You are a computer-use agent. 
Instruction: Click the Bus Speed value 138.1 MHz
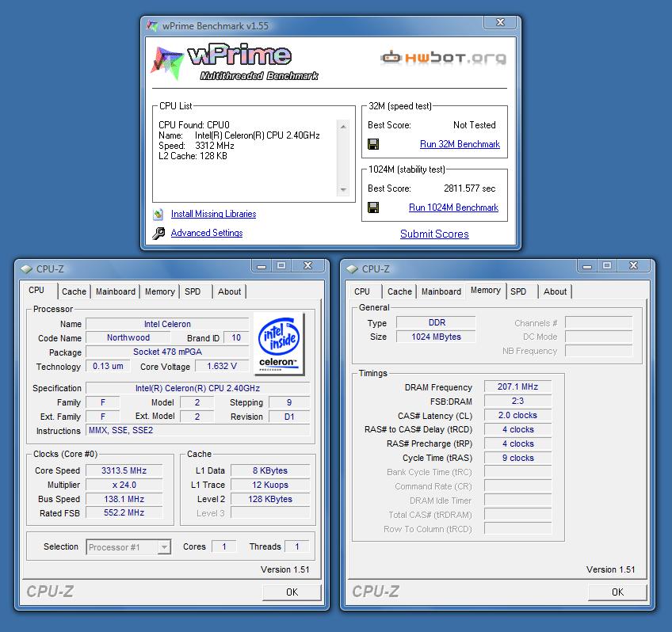click(124, 499)
